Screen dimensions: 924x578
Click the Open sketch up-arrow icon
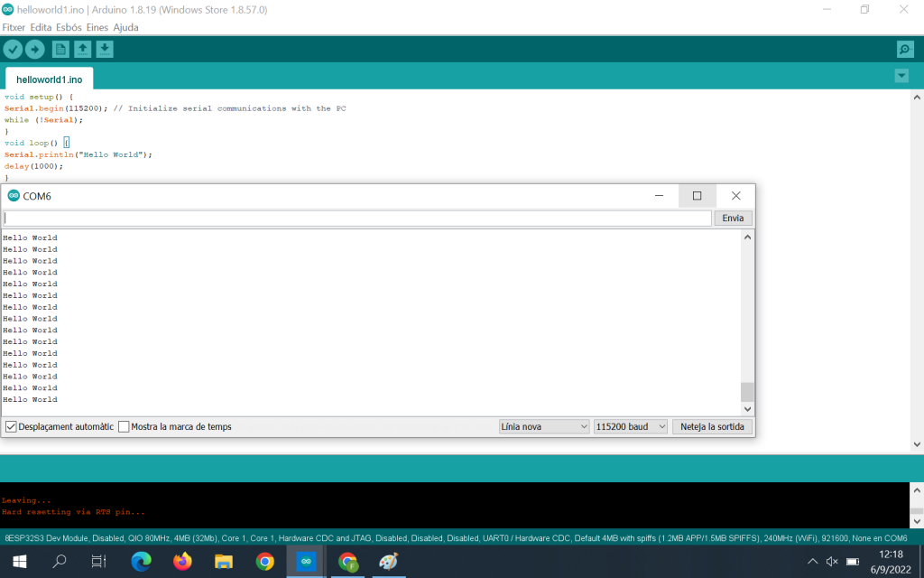83,50
